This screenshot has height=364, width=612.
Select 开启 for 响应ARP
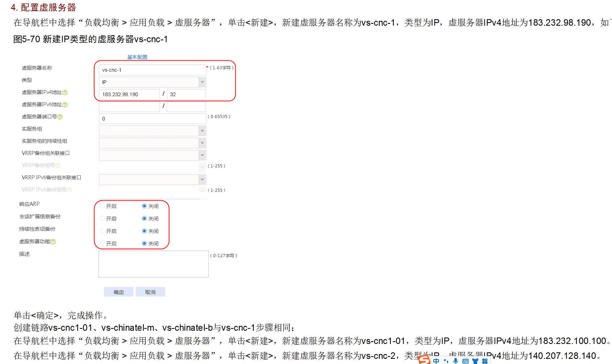point(102,206)
